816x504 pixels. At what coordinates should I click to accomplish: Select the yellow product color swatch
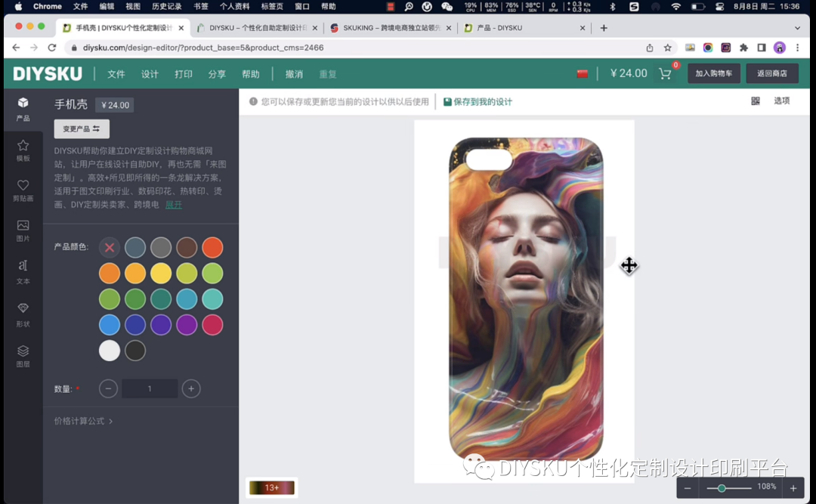pyautogui.click(x=161, y=274)
